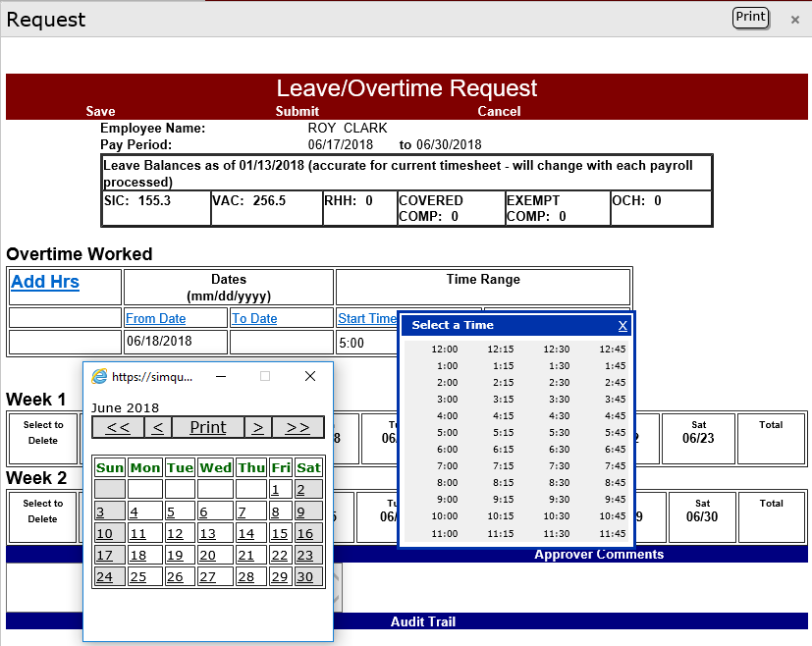Select June 24 in the calendar
Viewport: 812px width, 646px height.
tap(104, 576)
